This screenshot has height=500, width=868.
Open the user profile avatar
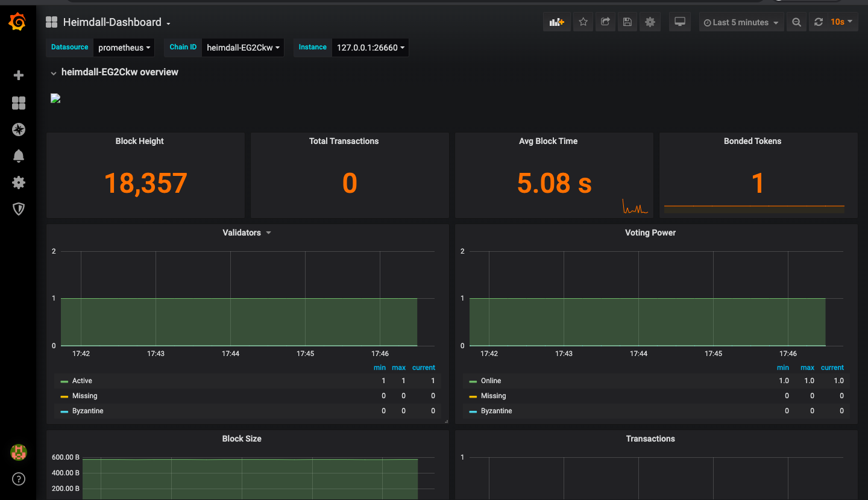pos(19,452)
